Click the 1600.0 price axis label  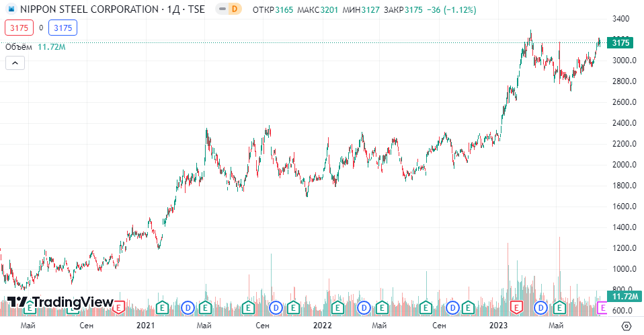point(625,207)
